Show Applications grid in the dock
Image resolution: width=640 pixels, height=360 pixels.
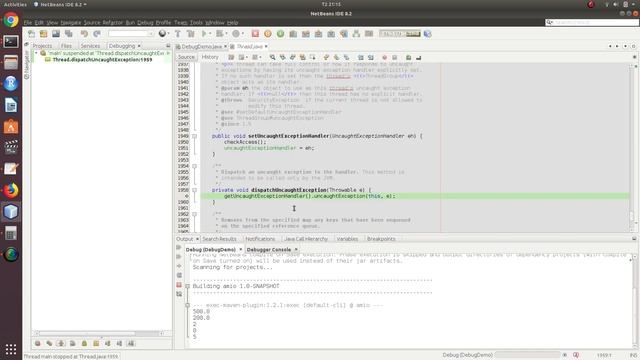coord(11,349)
